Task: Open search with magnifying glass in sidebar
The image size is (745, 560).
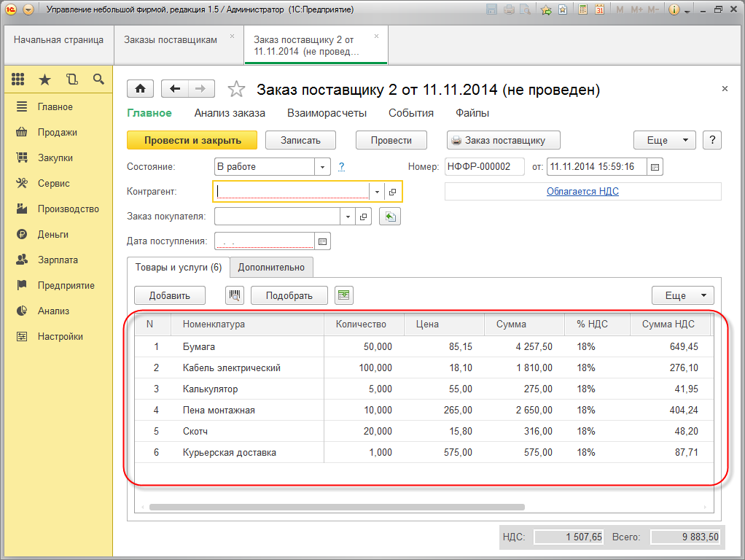Action: click(x=98, y=79)
